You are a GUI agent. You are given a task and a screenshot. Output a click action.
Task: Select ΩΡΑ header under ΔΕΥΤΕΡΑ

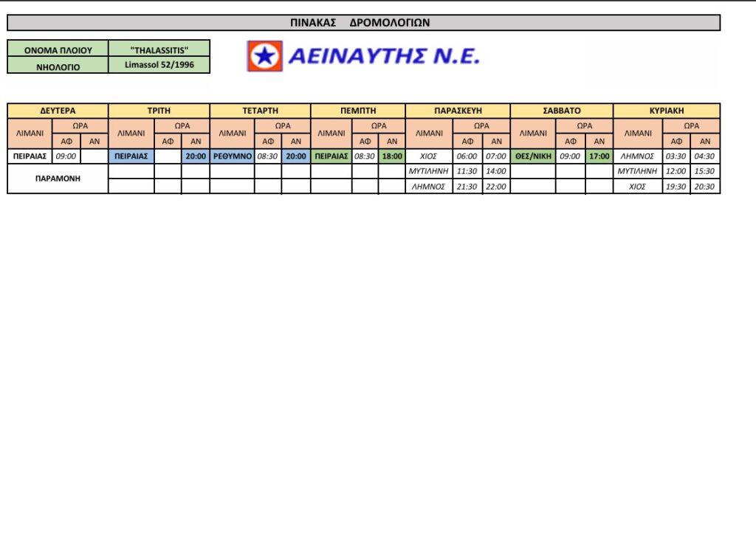point(80,125)
